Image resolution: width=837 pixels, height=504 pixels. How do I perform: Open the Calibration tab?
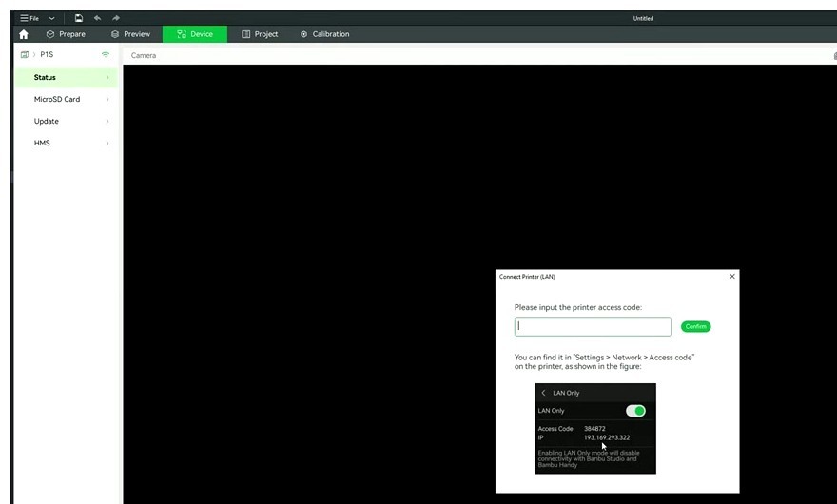[x=324, y=34]
